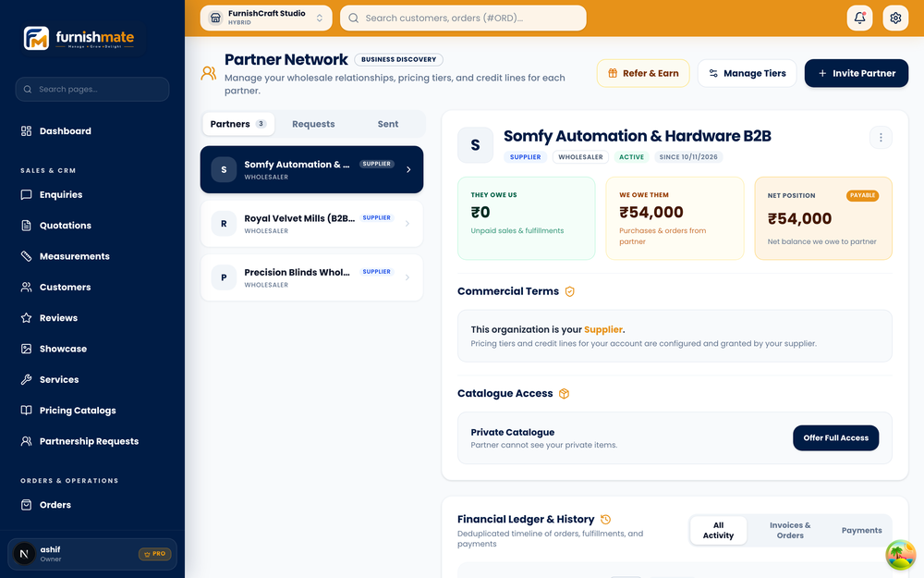
Task: Click the Partner Network header icon
Action: [x=209, y=73]
